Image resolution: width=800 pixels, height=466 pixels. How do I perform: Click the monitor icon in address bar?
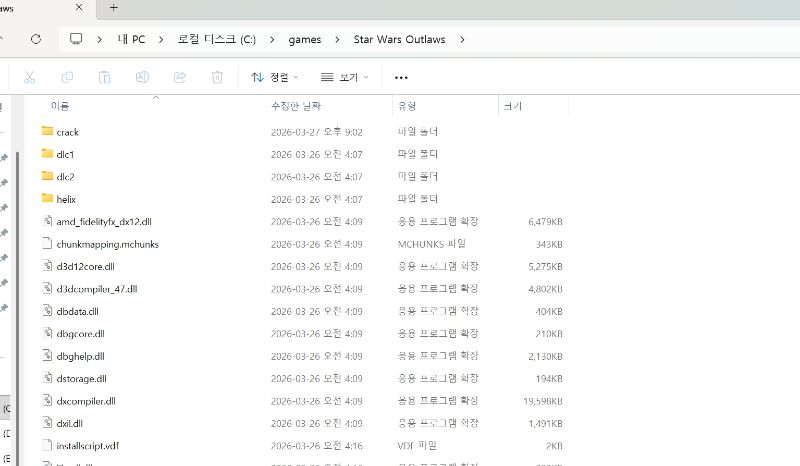coord(75,39)
